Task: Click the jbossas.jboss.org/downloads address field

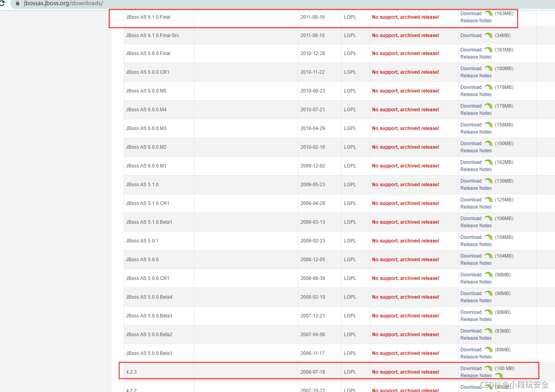Action: pyautogui.click(x=63, y=3)
